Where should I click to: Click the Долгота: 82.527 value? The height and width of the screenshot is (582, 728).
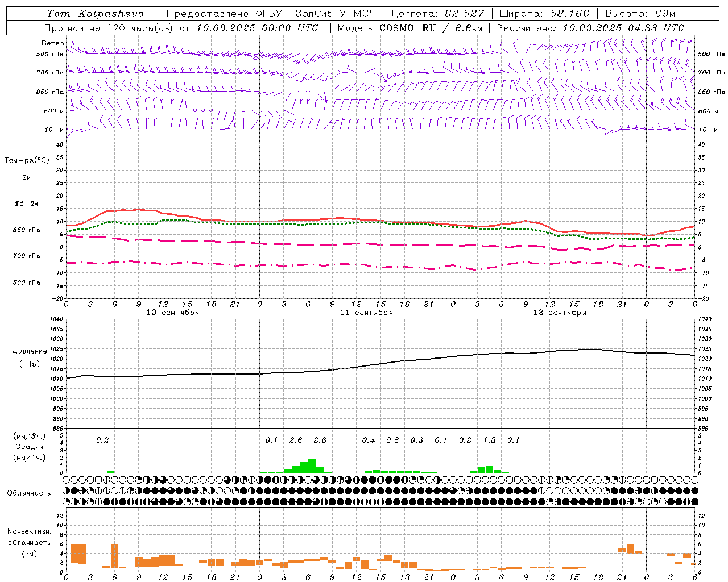point(437,14)
